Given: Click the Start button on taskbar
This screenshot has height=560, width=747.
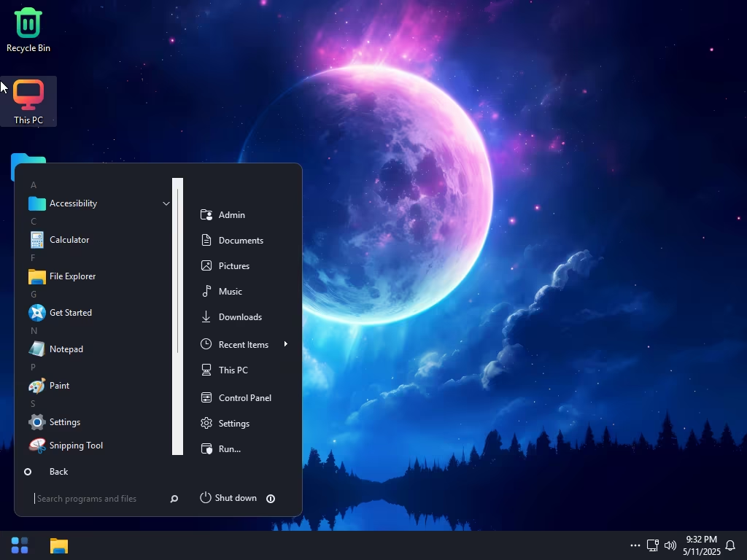Looking at the screenshot, I should coord(20,545).
